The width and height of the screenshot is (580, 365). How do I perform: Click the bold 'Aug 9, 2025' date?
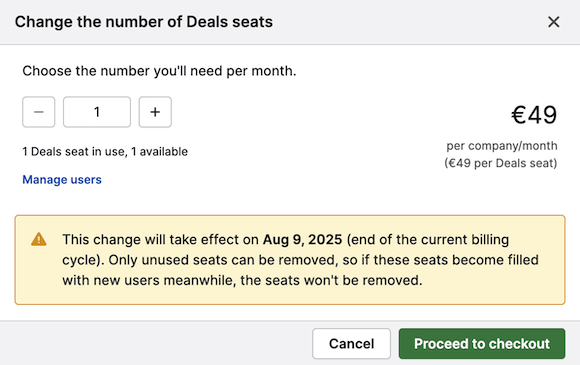302,240
